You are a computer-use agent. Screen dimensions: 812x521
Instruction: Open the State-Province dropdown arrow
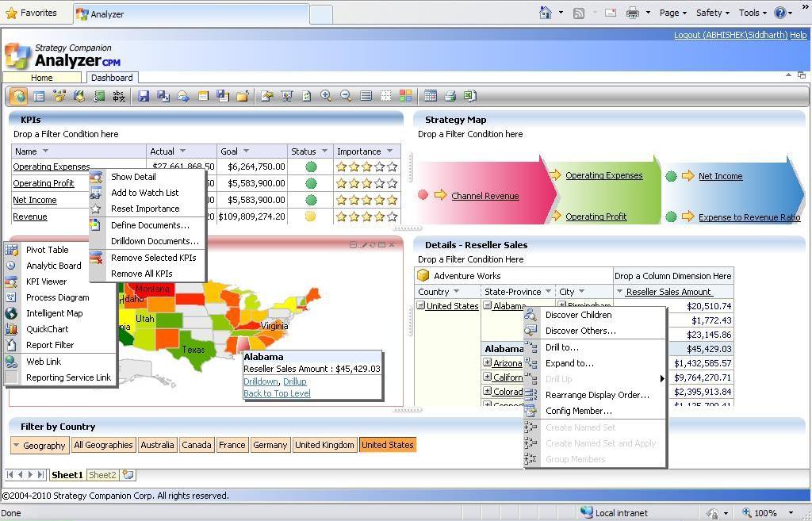point(548,291)
